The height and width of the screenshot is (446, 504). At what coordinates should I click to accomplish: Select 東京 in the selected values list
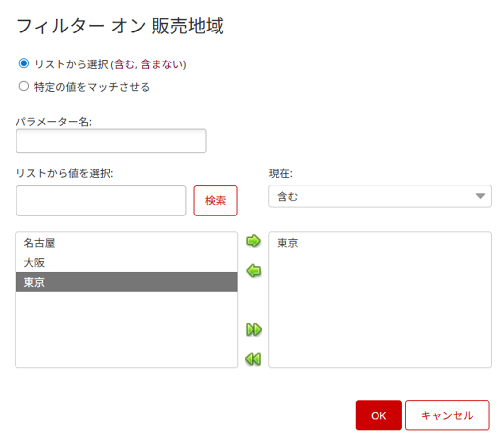287,243
